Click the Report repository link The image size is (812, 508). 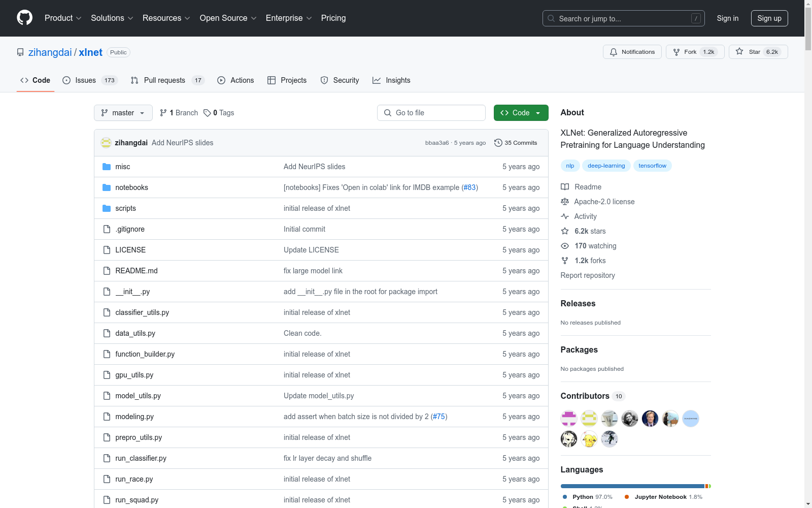pos(588,275)
